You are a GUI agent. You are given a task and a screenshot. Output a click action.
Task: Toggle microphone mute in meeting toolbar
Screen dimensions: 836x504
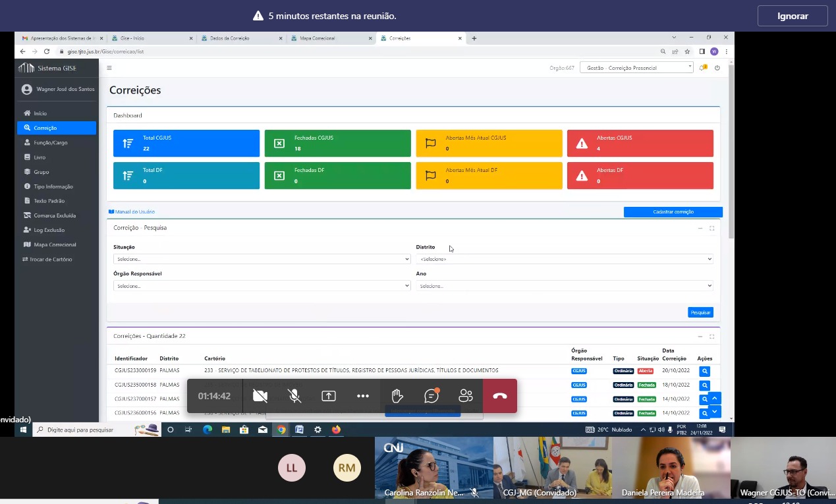[294, 396]
